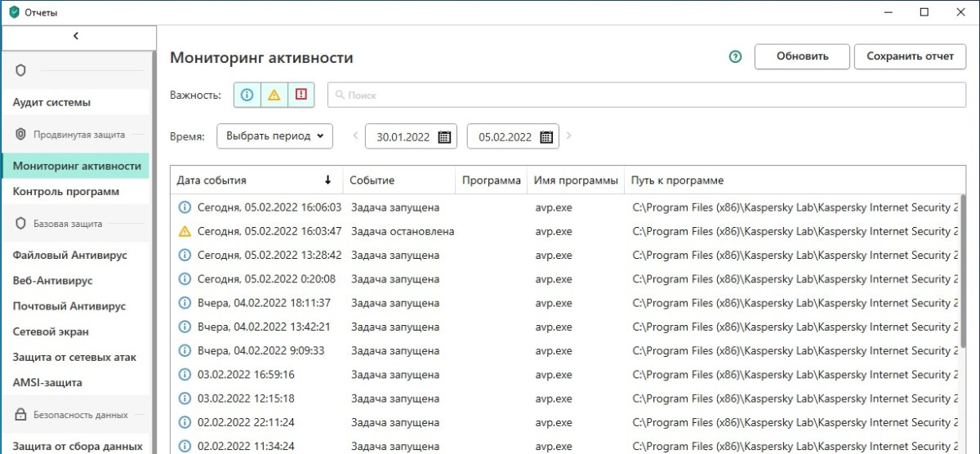Click the vertical scrollbar of events table
The height and width of the screenshot is (454, 980).
[964, 269]
